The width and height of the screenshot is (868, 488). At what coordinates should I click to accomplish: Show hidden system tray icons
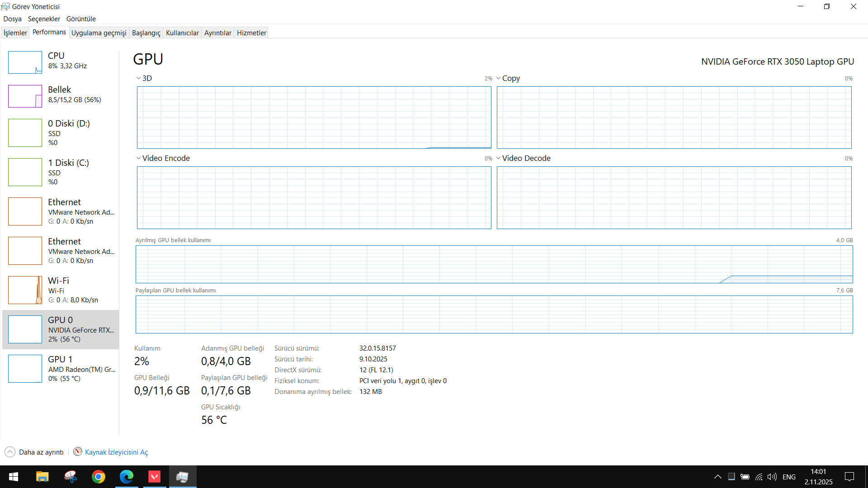coord(717,477)
